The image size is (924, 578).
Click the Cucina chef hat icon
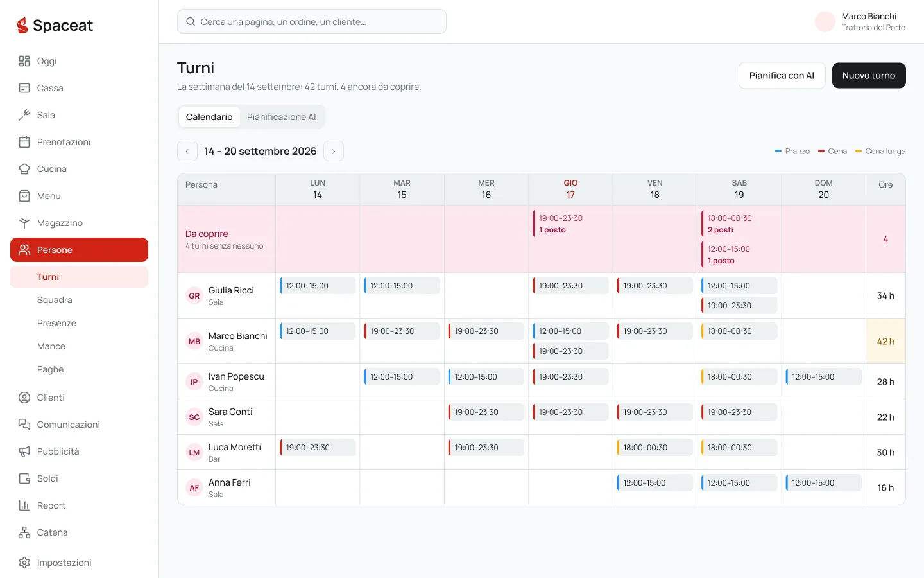24,169
